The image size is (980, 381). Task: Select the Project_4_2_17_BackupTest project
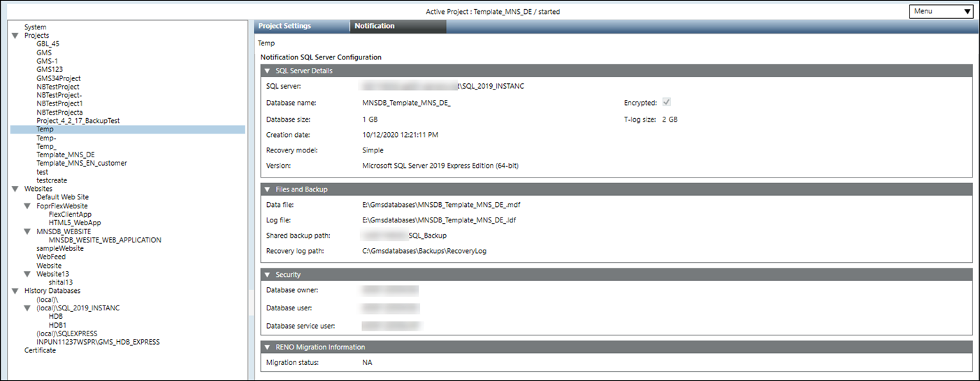point(78,121)
